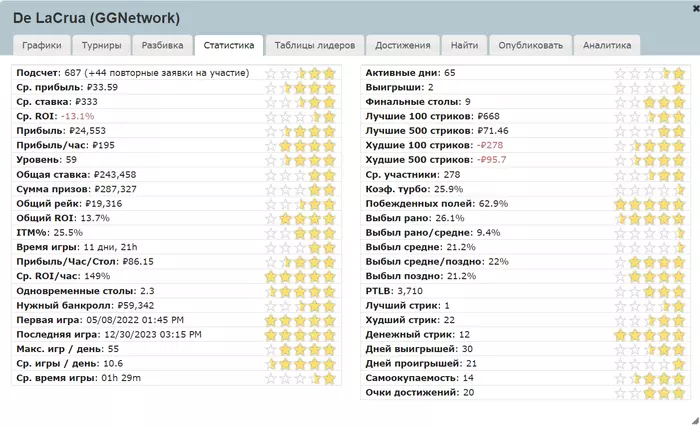Click the star rating for Первая игра
Image resolution: width=700 pixels, height=426 pixels.
[x=300, y=320]
